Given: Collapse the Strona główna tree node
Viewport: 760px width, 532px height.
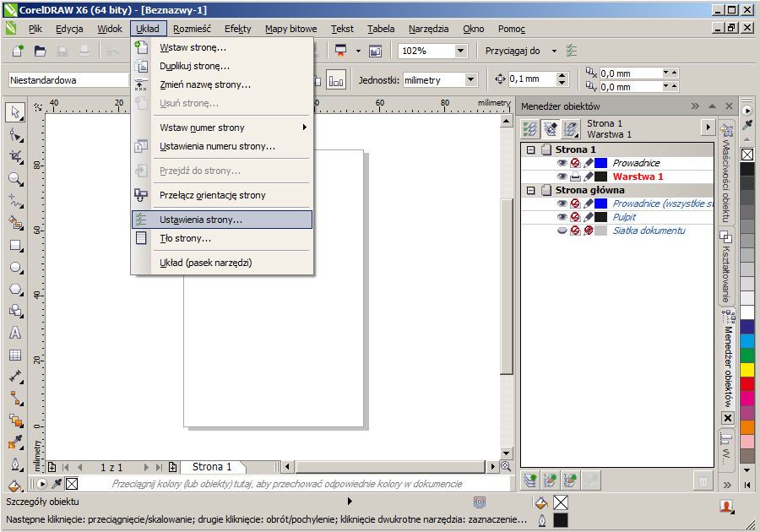Looking at the screenshot, I should [531, 190].
